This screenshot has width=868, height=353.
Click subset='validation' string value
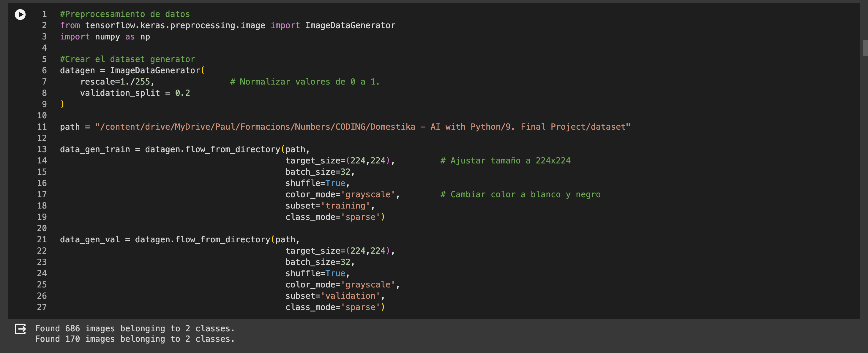point(351,296)
